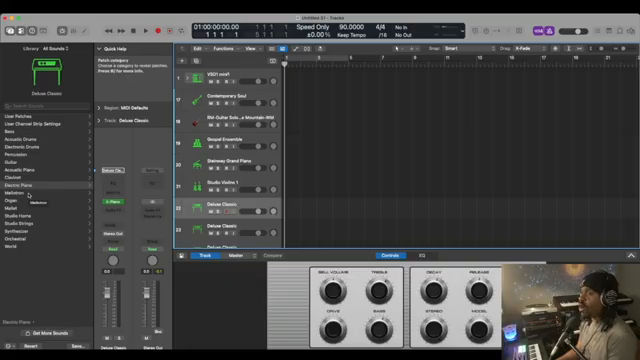Click the Search Sounds field
The image size is (640, 360).
[x=47, y=106]
